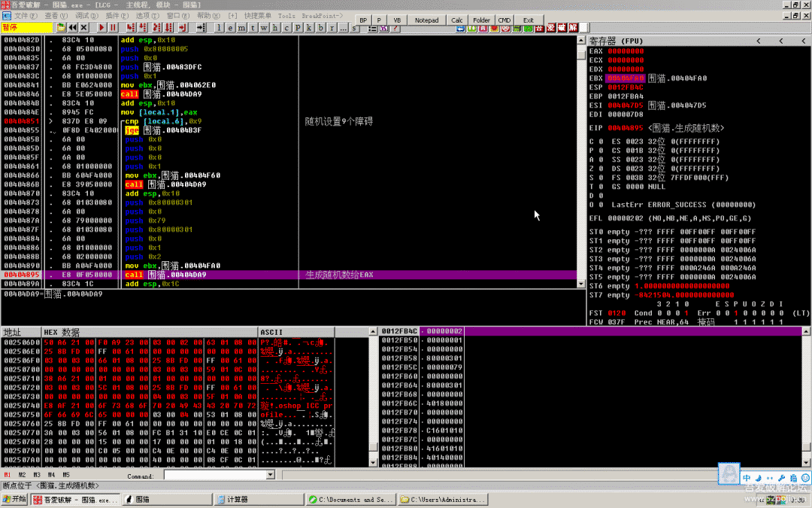Click the Run program play icon
The image size is (812, 508).
[100, 28]
